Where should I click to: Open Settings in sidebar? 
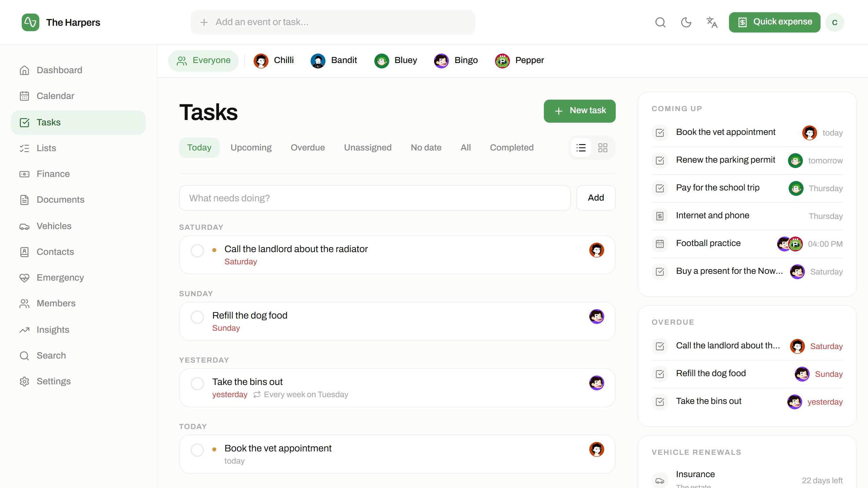pyautogui.click(x=78, y=381)
